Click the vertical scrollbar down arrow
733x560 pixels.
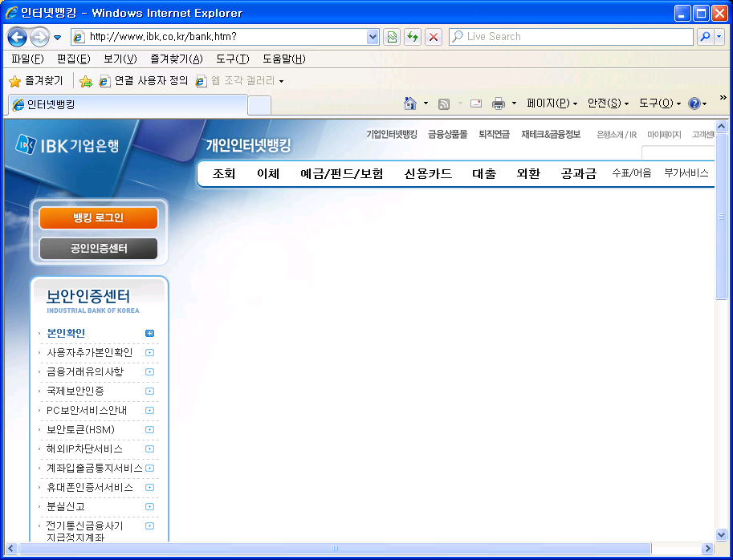721,535
